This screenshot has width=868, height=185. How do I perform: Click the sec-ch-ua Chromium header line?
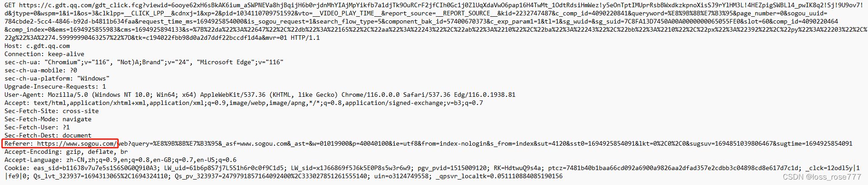144,62
